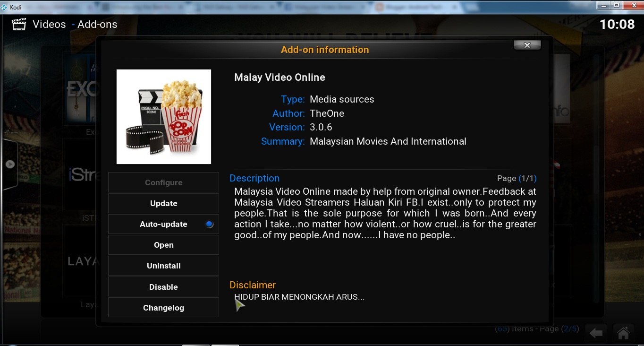Click the description text paragraph
644x346 pixels.
pos(385,214)
